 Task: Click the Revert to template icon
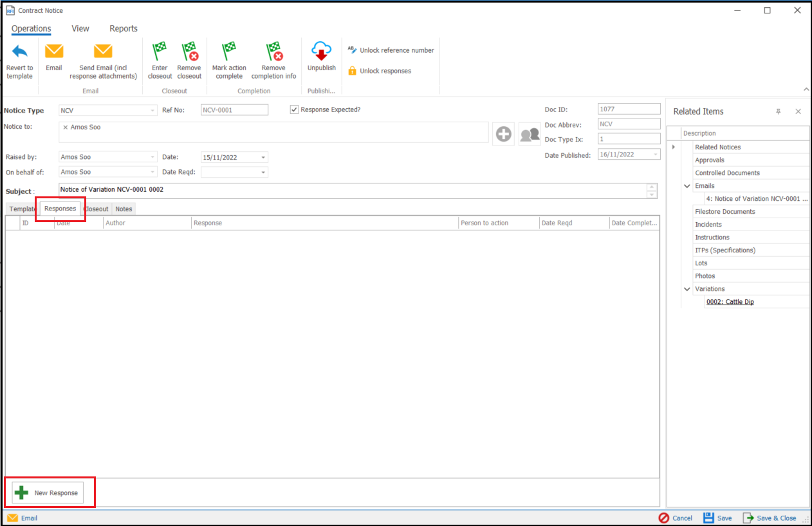click(x=20, y=52)
